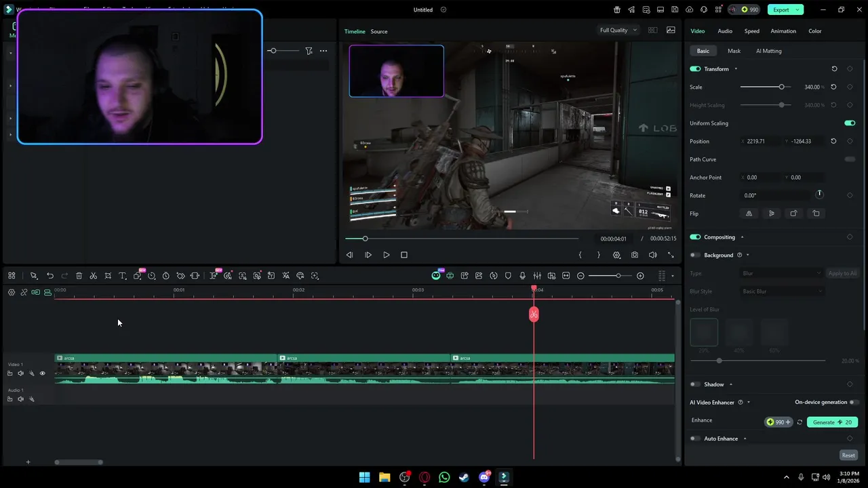Flip the clip vertically
The image size is (868, 488).
tap(771, 213)
